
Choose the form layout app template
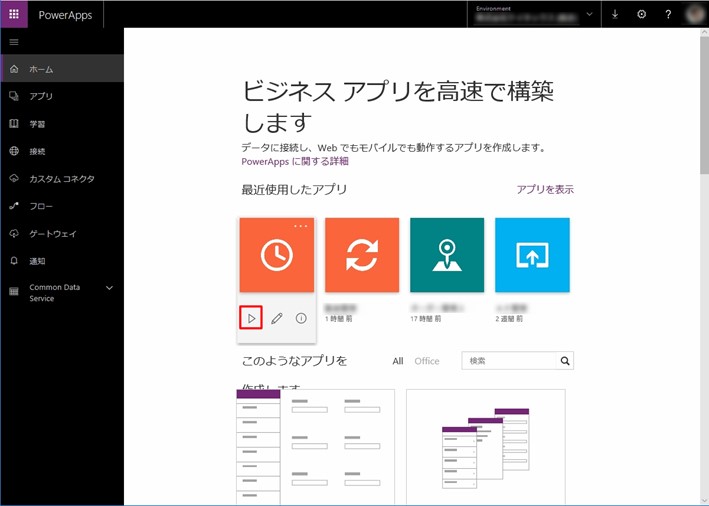(x=316, y=447)
